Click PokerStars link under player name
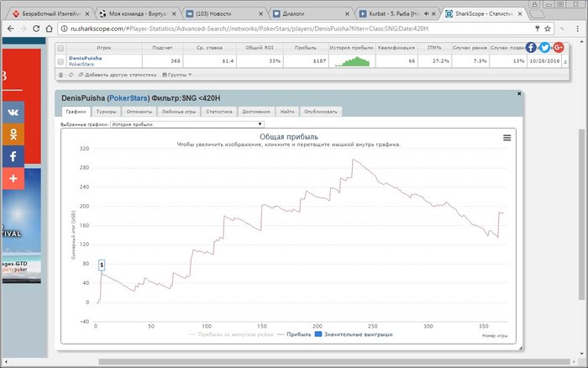Image resolution: width=588 pixels, height=368 pixels. tap(81, 64)
